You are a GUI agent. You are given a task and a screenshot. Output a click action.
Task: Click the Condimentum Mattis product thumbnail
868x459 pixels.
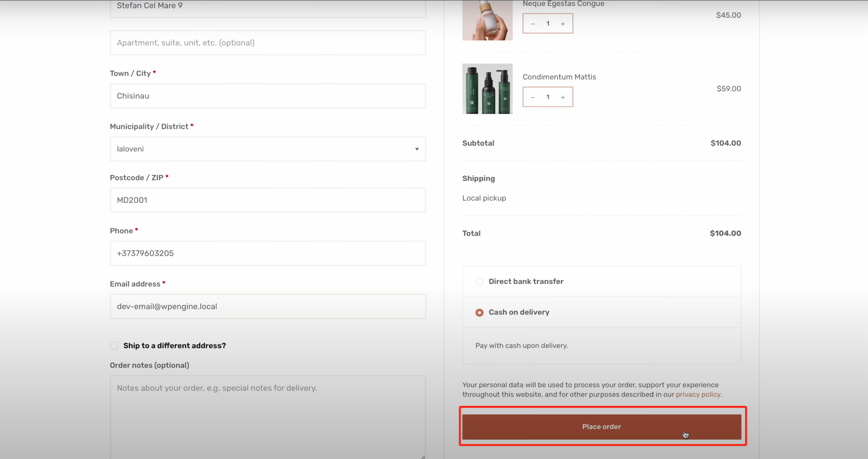(487, 89)
